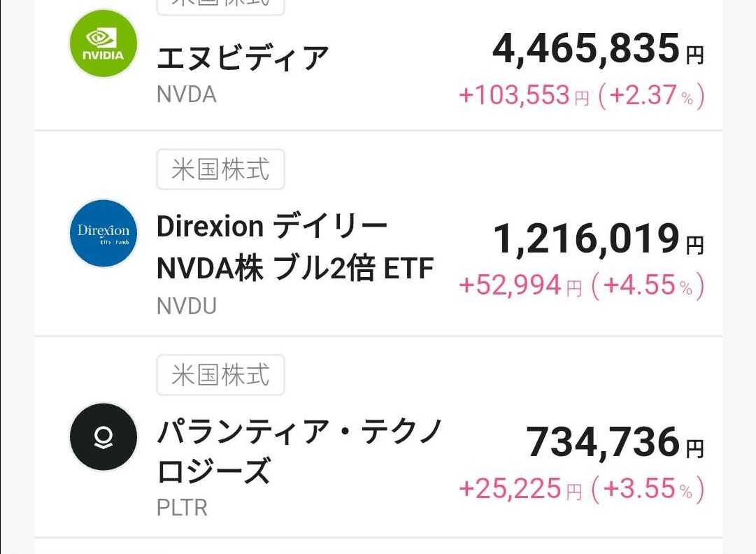Tap the blue Direxion logo icon
The width and height of the screenshot is (756, 554).
click(x=104, y=233)
